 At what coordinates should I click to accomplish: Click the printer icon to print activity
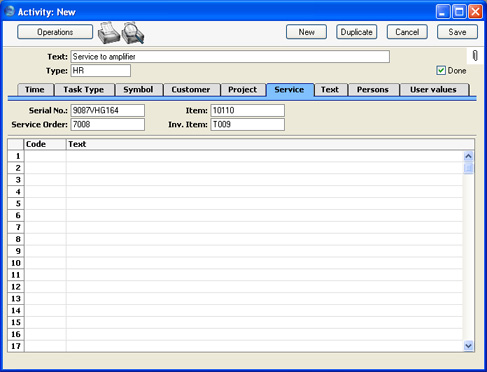[x=109, y=33]
